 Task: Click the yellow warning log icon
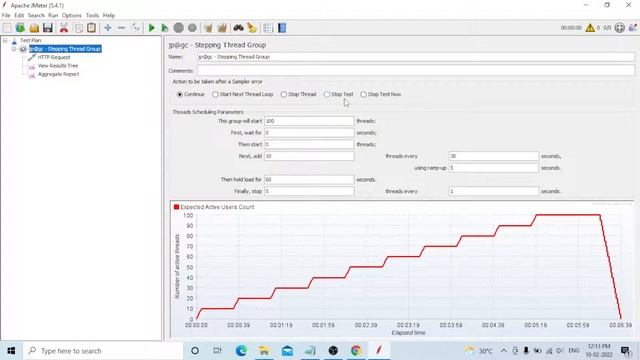coord(590,28)
